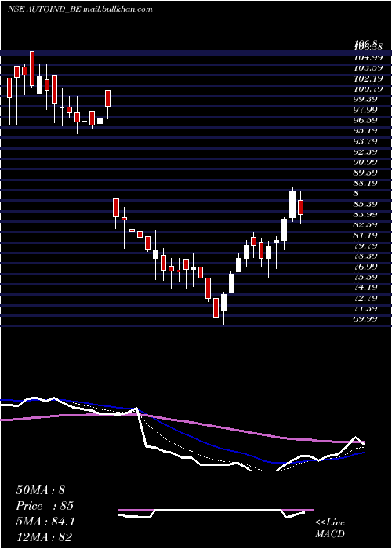Select the 88.19 price level label
This screenshot has height=549, width=392.
[366, 183]
